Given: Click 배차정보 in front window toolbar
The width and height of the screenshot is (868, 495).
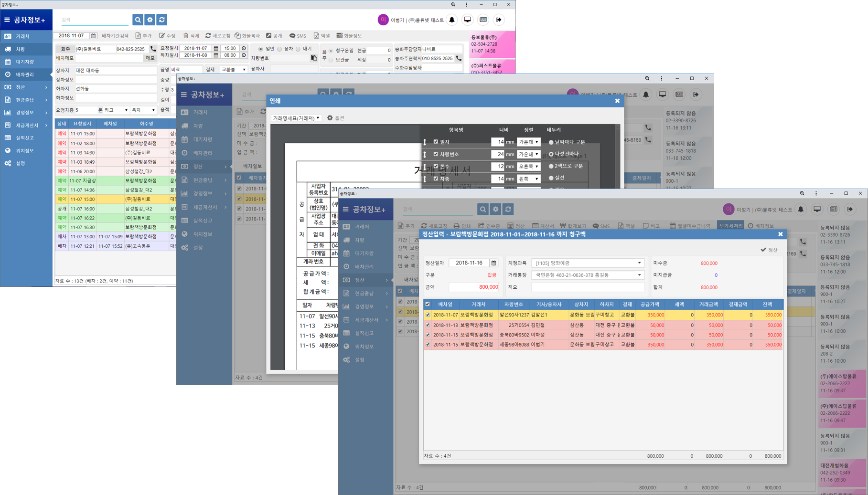Looking at the screenshot, I should click(x=761, y=226).
